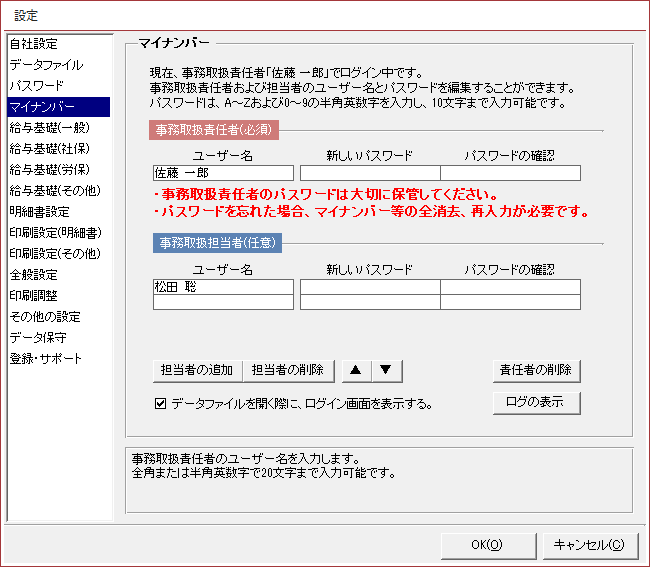
Task: Click the move up arrow button
Action: (356, 370)
